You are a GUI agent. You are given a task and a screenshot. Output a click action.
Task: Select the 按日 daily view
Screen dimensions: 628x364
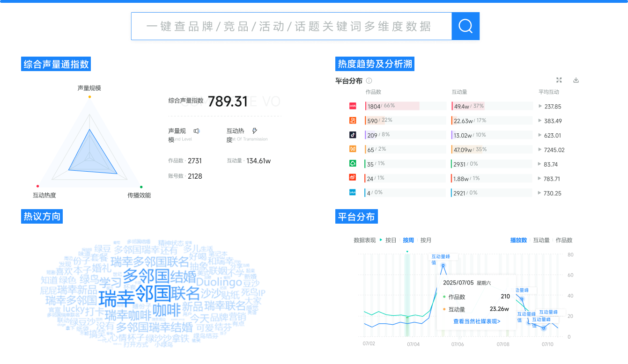click(x=391, y=240)
